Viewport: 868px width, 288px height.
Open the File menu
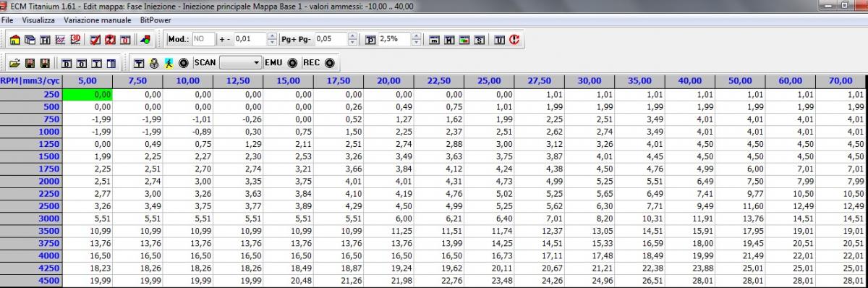(7, 20)
